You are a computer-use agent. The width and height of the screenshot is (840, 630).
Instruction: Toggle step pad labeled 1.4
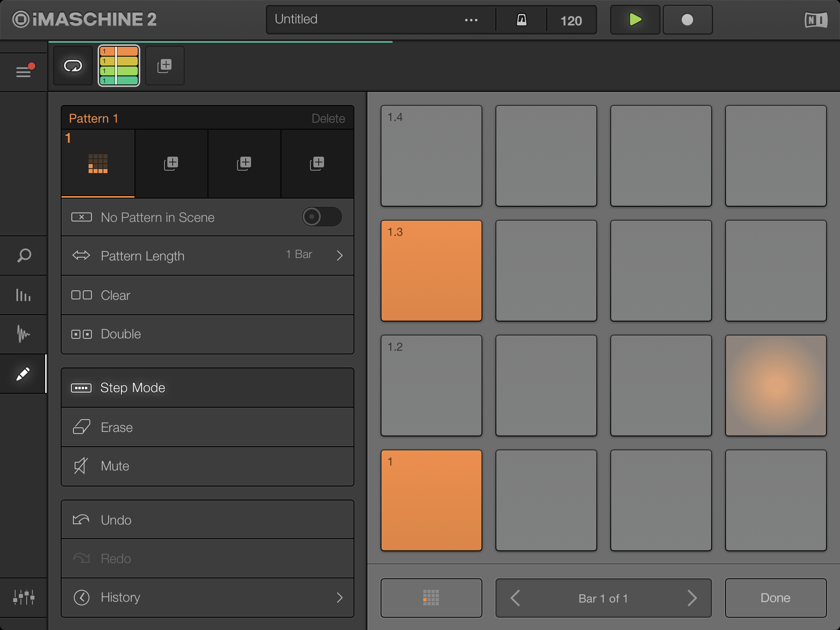431,156
